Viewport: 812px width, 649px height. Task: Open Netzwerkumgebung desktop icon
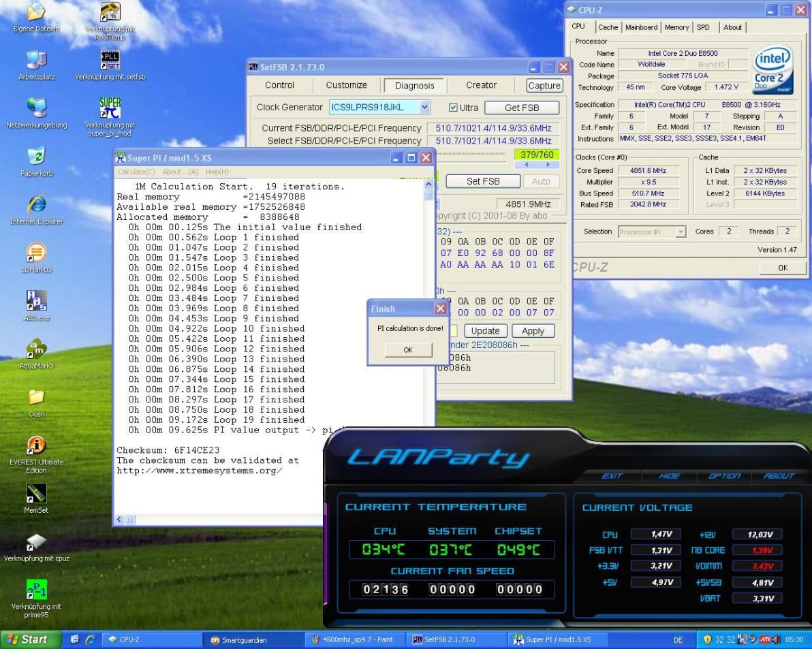pyautogui.click(x=36, y=108)
